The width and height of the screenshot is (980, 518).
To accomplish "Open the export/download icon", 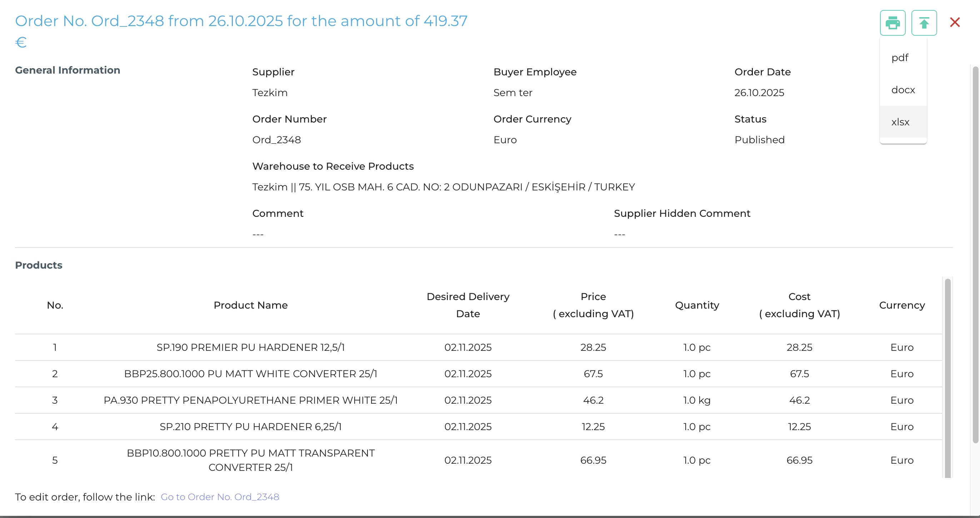I will click(x=924, y=23).
